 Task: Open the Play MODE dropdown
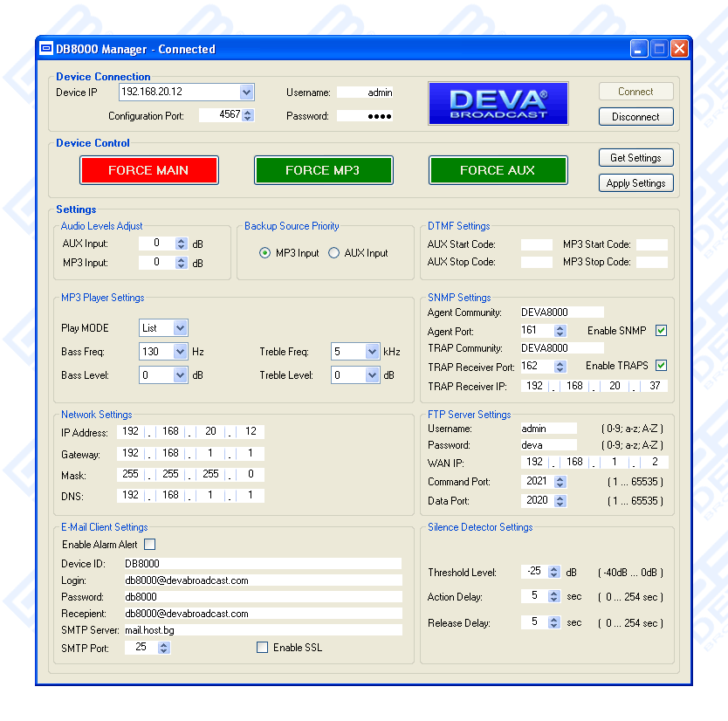(180, 328)
